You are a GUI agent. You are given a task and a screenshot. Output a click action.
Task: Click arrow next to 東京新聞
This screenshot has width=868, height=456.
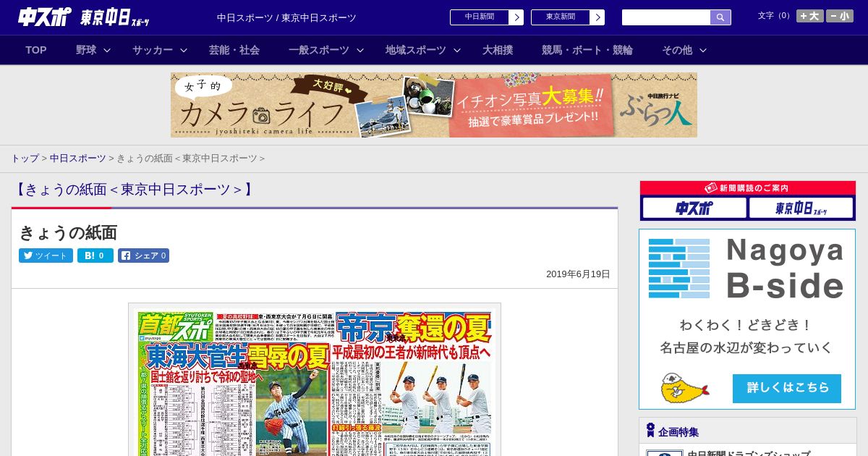(x=597, y=17)
